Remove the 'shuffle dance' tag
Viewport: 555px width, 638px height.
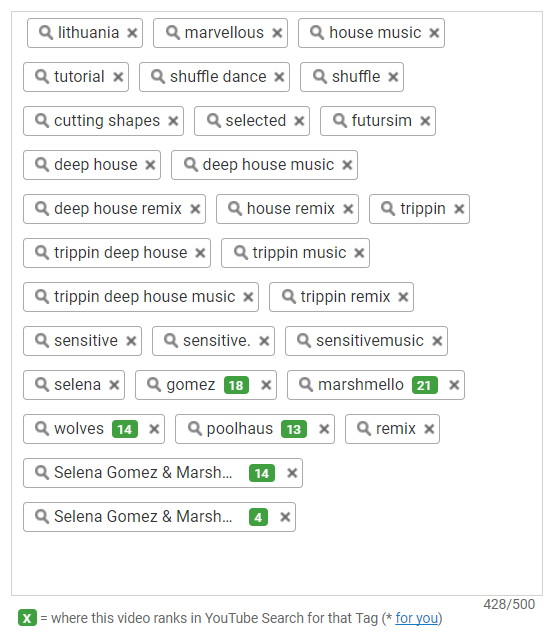279,77
